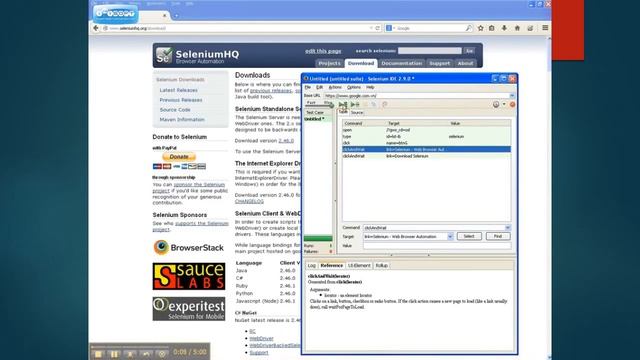Viewport: 640px width, 360px height.
Task: Open the Projects tab on SeleniumHQ
Action: tap(329, 63)
